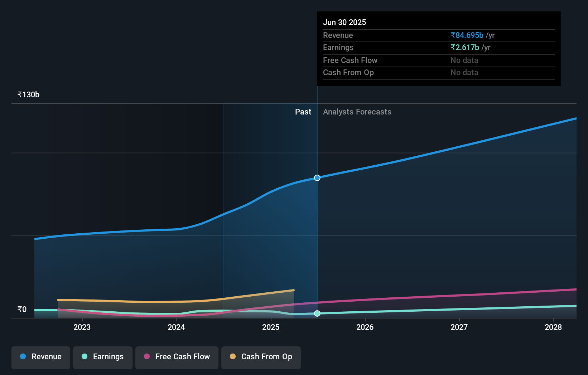Select the Revenue data point marker on chart
This screenshot has width=588, height=375.
click(317, 177)
